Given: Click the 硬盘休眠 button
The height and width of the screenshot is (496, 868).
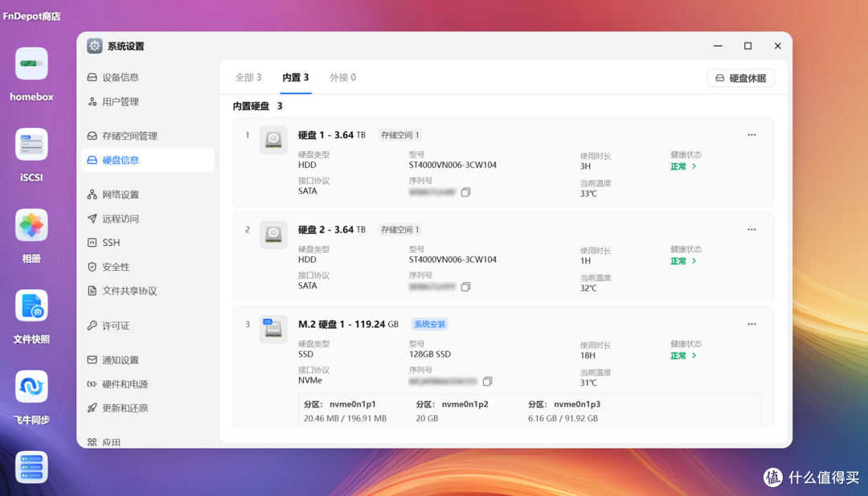Looking at the screenshot, I should [x=741, y=78].
